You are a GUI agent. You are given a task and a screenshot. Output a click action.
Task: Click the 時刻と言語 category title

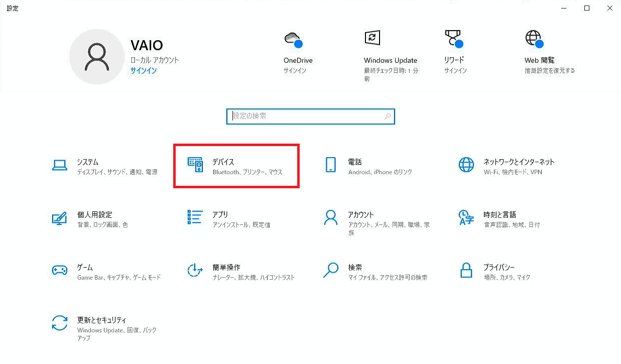pyautogui.click(x=500, y=215)
